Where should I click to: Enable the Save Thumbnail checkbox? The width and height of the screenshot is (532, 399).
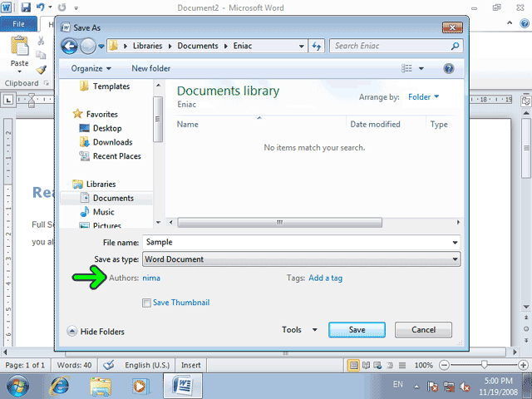146,303
